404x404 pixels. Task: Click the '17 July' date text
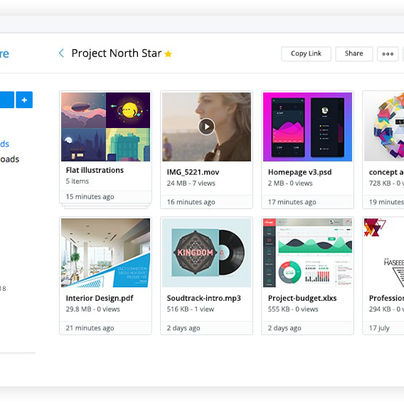click(x=379, y=328)
